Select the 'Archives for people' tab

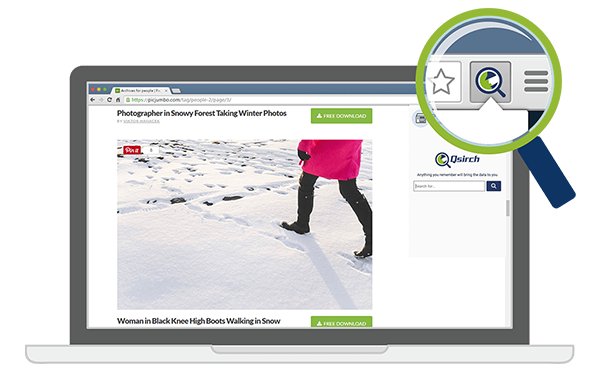pos(140,91)
